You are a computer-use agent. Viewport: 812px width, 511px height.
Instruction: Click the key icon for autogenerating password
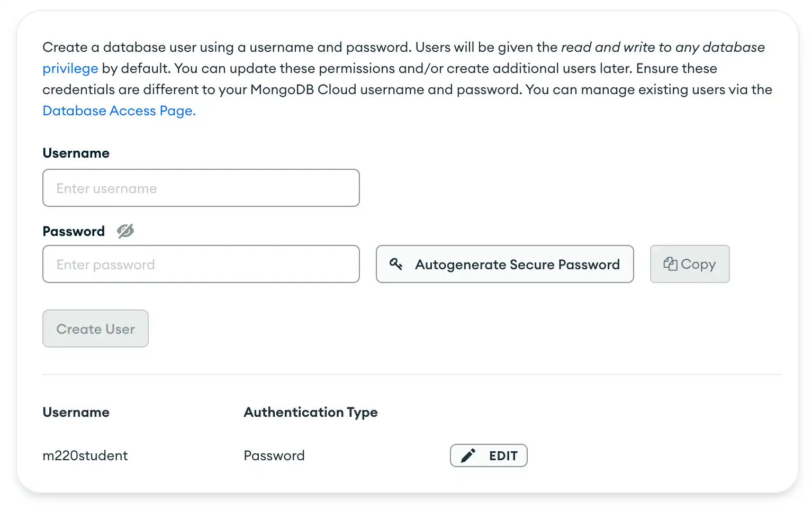(396, 264)
